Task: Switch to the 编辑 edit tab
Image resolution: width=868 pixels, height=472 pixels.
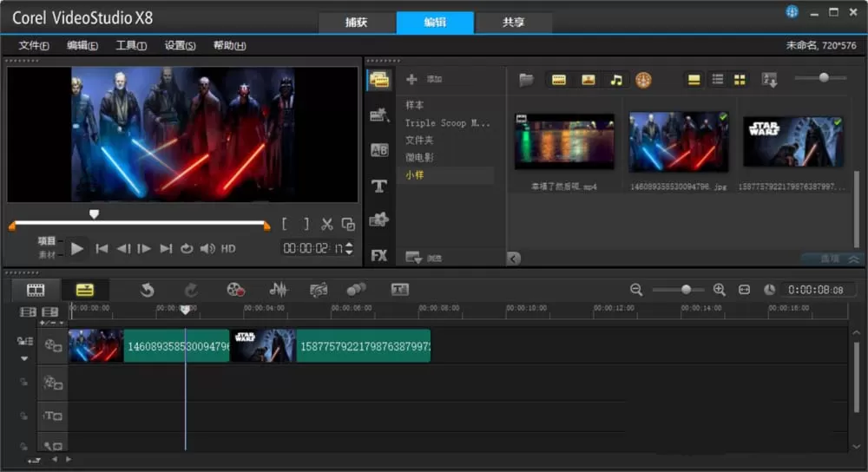Action: (x=435, y=23)
